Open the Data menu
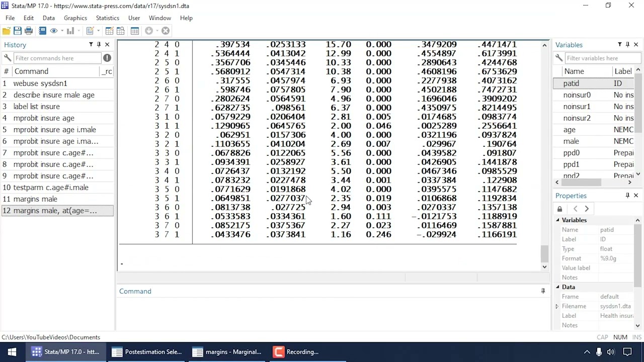The height and width of the screenshot is (362, 644). 49,18
